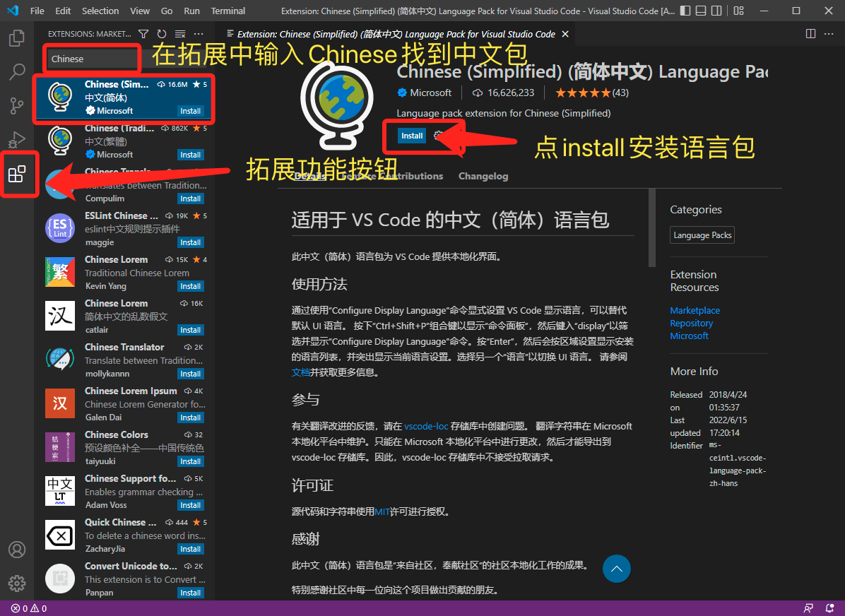Image resolution: width=845 pixels, height=616 pixels.
Task: Open the Terminal menu
Action: pos(228,11)
